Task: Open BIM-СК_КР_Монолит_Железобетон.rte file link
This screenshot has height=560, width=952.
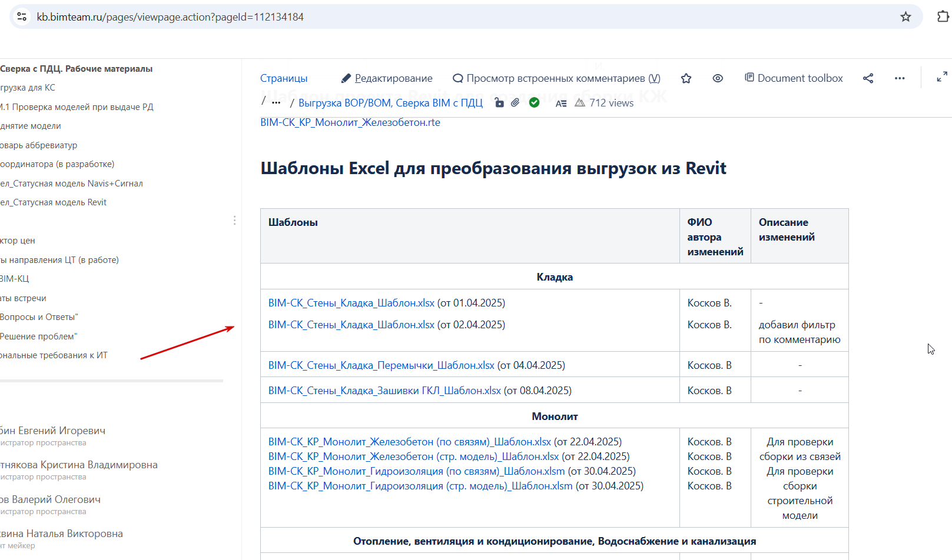Action: [350, 122]
